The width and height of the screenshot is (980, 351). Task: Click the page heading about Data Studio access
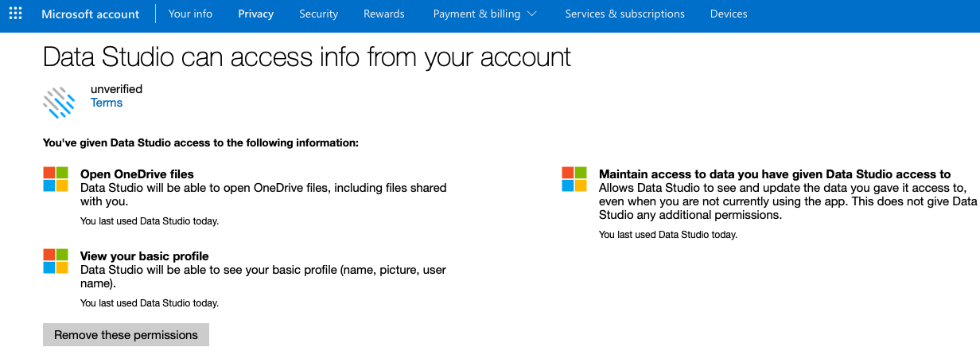(x=307, y=57)
